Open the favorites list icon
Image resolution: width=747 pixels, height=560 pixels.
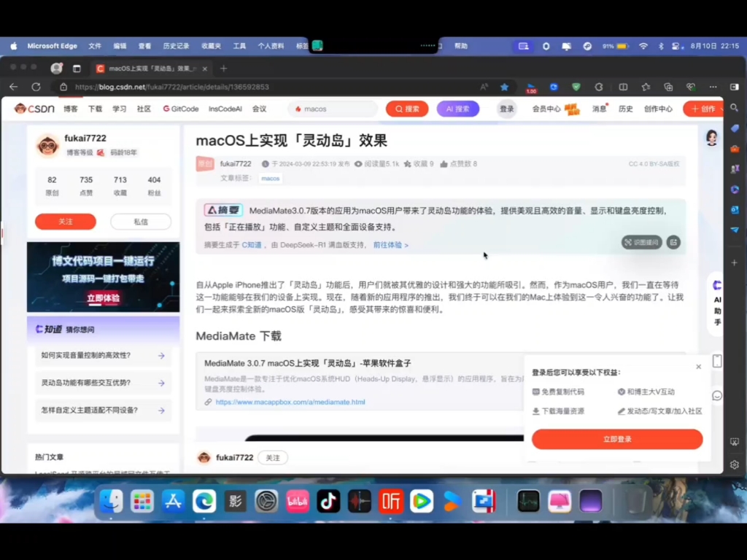point(646,87)
